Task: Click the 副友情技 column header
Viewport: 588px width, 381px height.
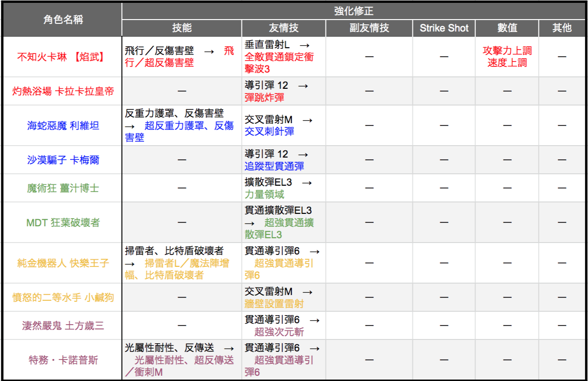Action: (x=369, y=28)
